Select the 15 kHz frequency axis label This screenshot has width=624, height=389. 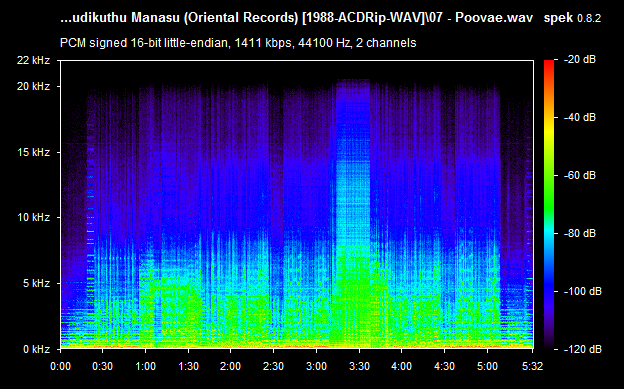pos(33,152)
